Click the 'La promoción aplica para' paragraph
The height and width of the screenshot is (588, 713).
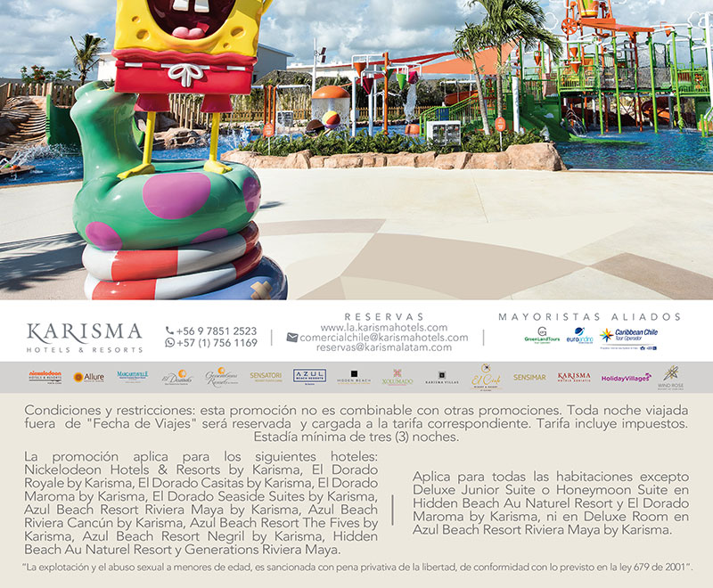(201, 502)
